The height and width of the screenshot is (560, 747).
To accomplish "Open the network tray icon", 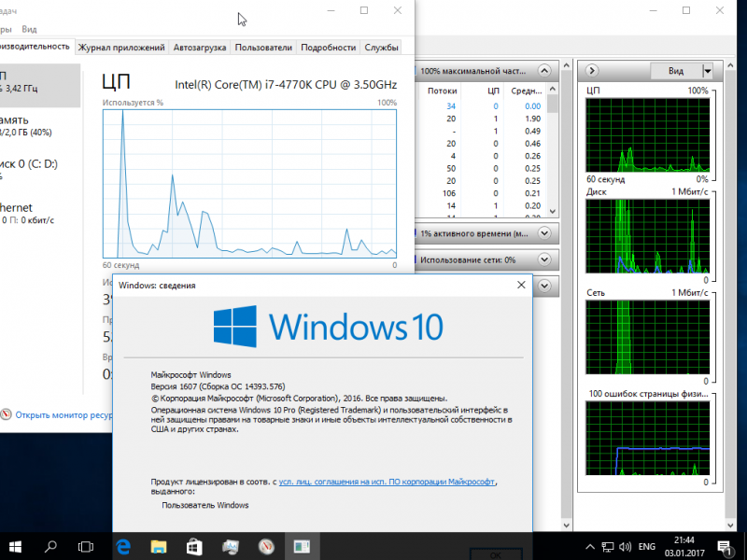I will pos(608,547).
